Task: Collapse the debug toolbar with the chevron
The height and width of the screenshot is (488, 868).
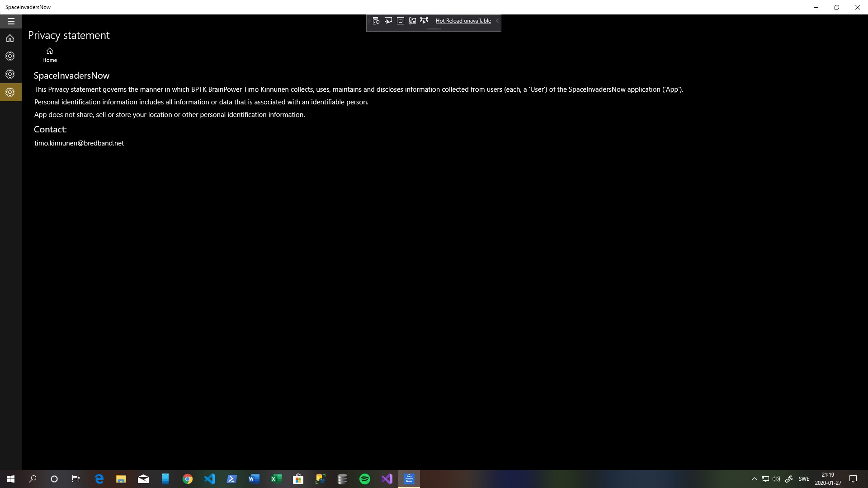Action: coord(497,21)
